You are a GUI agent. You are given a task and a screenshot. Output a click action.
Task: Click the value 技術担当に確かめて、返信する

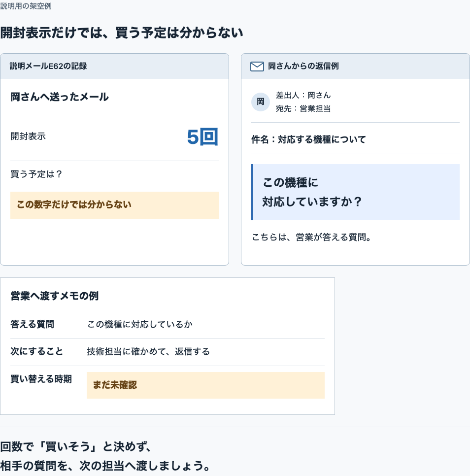point(148,351)
